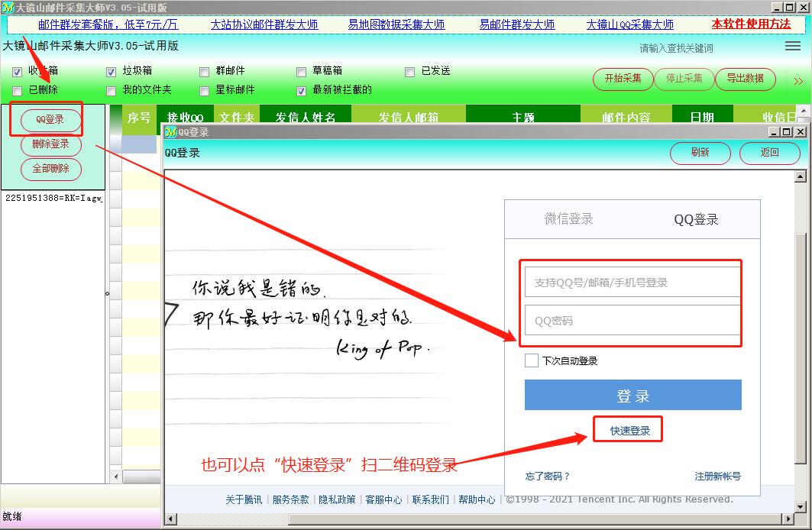The height and width of the screenshot is (530, 812).
Task: Open the 本软件使用方法 link
Action: (x=751, y=24)
